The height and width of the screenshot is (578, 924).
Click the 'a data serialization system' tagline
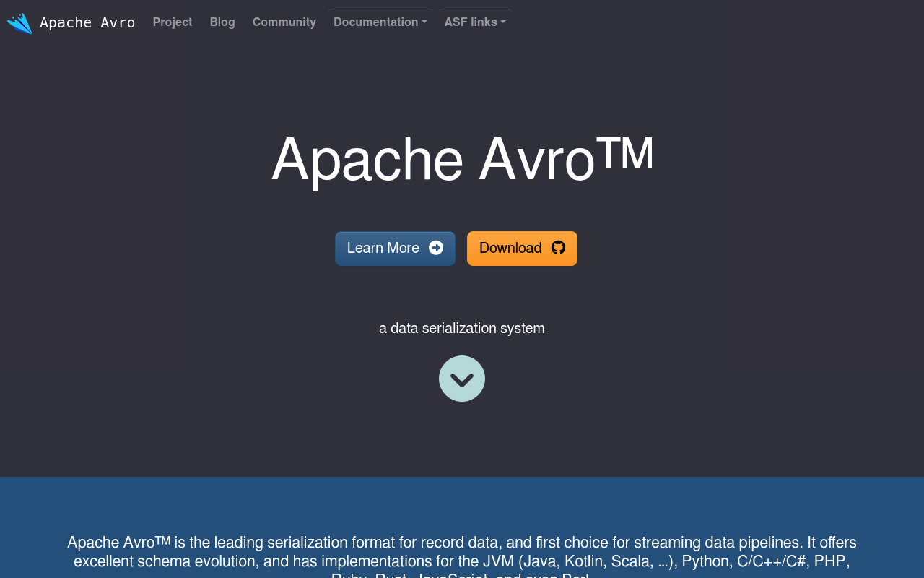pos(462,328)
